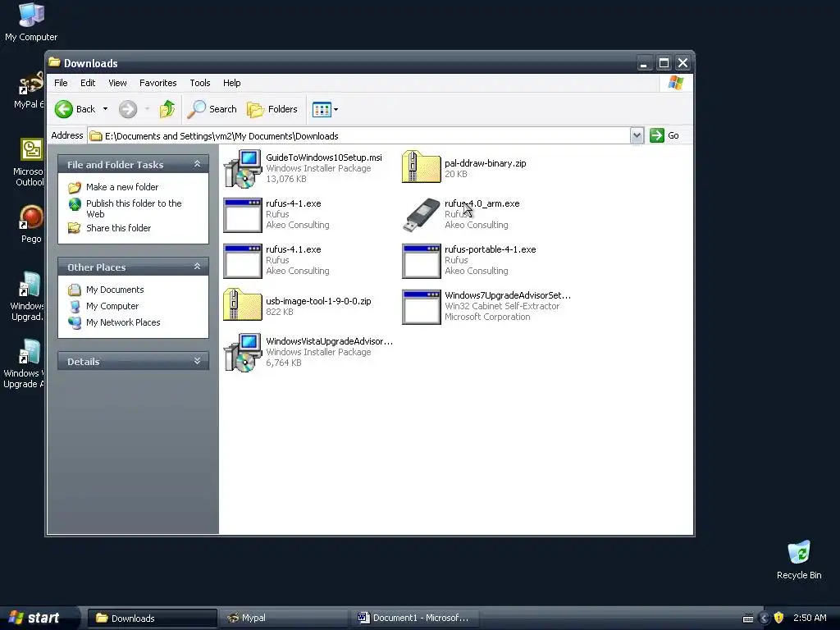
Task: Click the Downloads taskbar button
Action: pyautogui.click(x=152, y=618)
